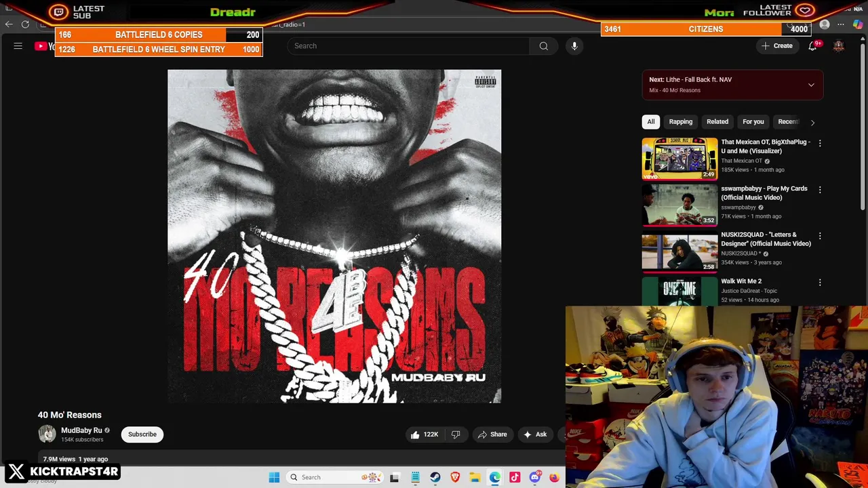The width and height of the screenshot is (868, 488).
Task: Click into the YouTube search field
Action: click(408, 46)
